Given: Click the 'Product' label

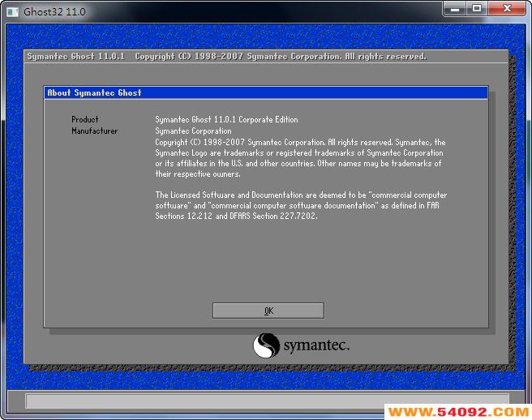Looking at the screenshot, I should [85, 119].
